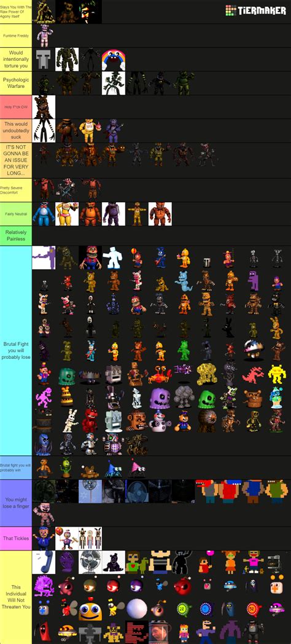Viewport: 291px width, 644px height.
Task: Select the purple scribble monster
Action: coord(44,586)
